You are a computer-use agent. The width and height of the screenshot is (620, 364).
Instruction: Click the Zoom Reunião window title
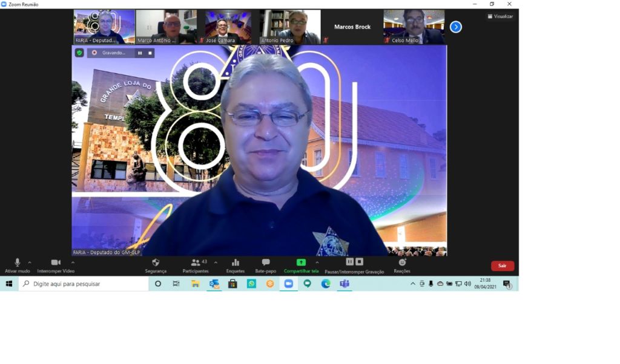24,4
